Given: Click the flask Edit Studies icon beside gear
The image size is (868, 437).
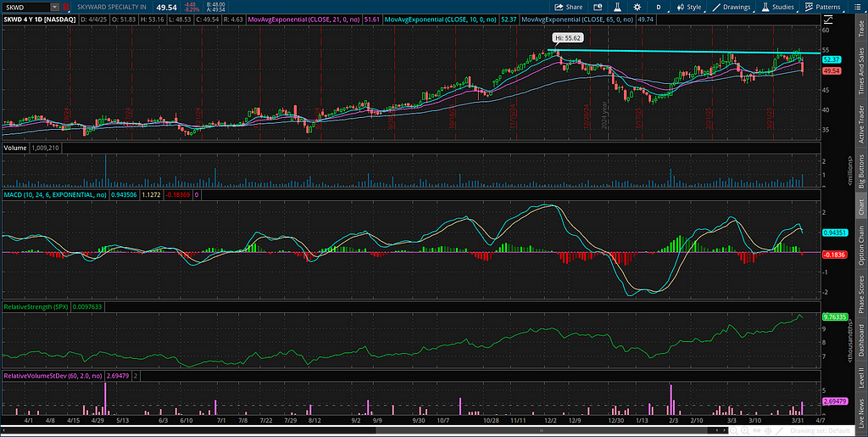Looking at the screenshot, I should point(616,7).
